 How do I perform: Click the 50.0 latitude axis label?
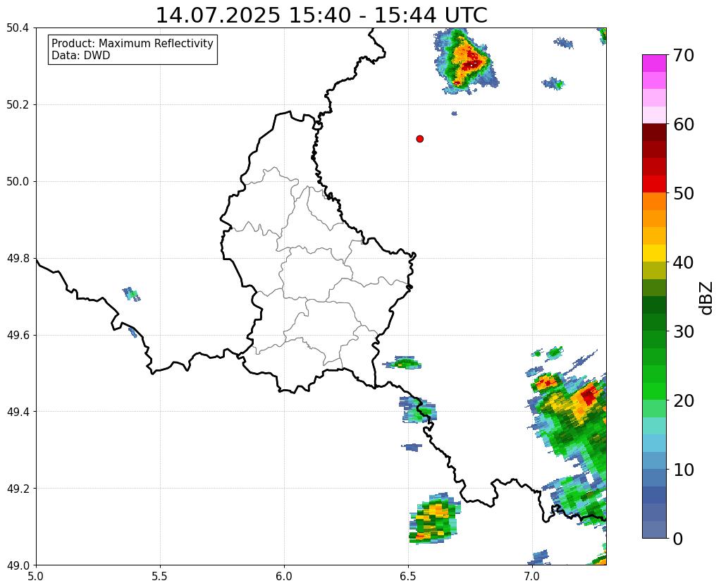tap(18, 181)
